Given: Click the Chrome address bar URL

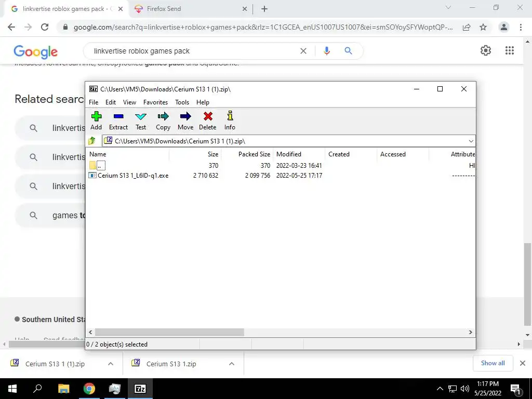Looking at the screenshot, I should click(x=263, y=27).
